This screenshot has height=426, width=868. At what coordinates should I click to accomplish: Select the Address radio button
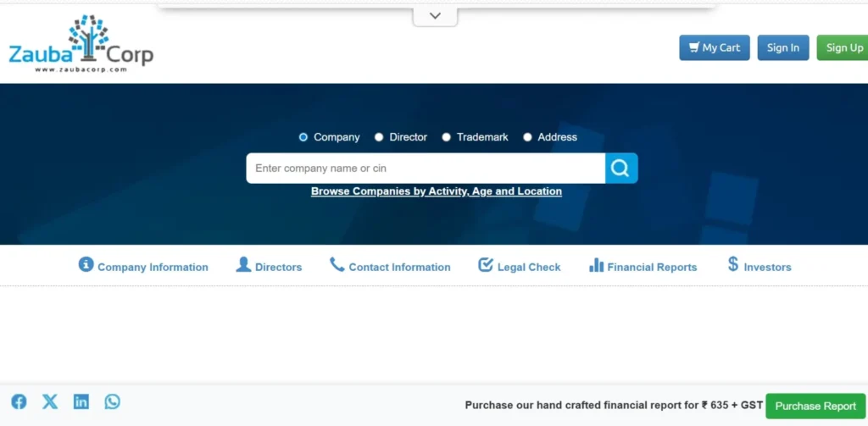point(527,137)
